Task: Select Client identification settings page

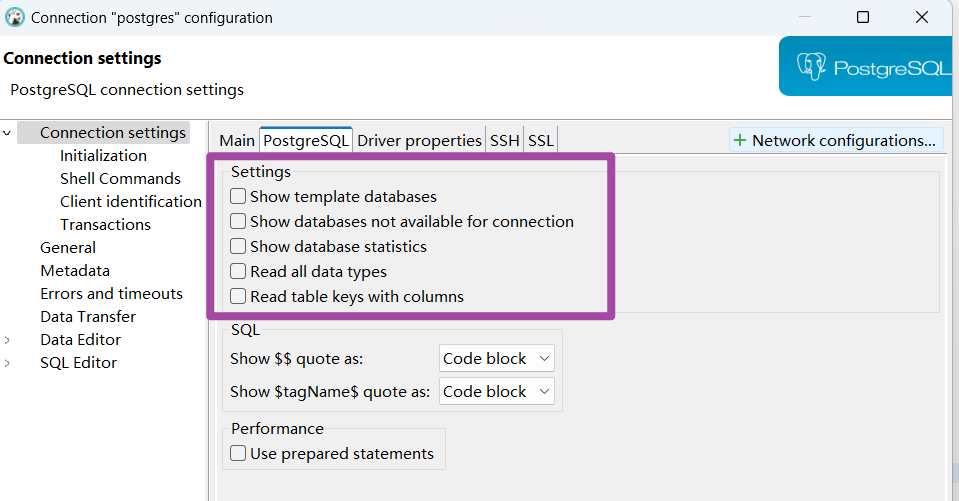Action: (130, 202)
